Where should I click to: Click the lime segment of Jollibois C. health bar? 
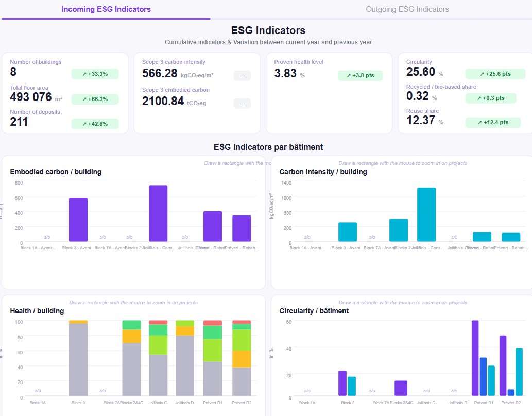click(x=158, y=345)
